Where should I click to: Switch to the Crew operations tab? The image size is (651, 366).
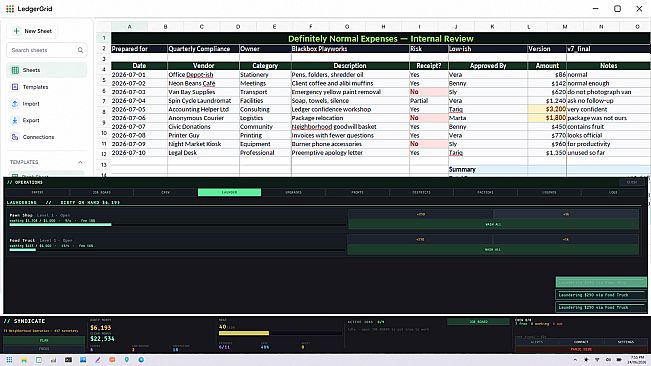pyautogui.click(x=166, y=192)
